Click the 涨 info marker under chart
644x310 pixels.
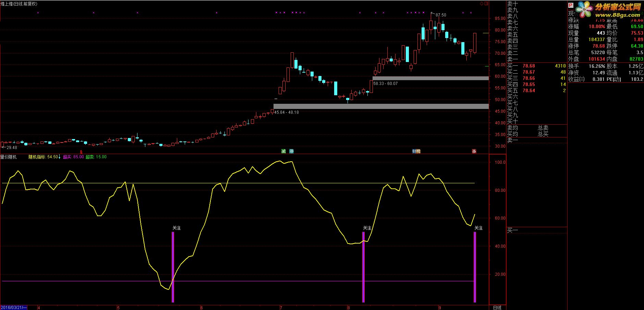pyautogui.click(x=474, y=151)
